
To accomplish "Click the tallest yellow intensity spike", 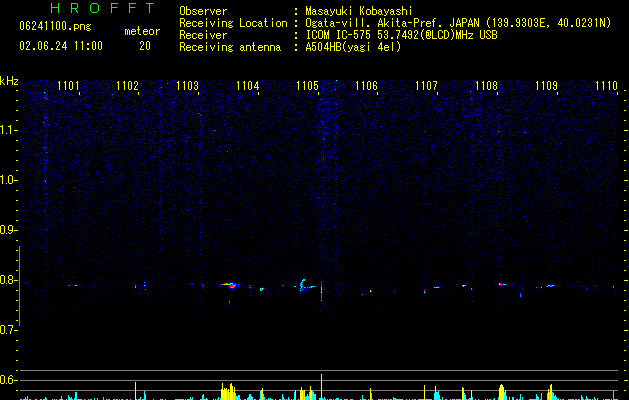I will pyautogui.click(x=321, y=386).
